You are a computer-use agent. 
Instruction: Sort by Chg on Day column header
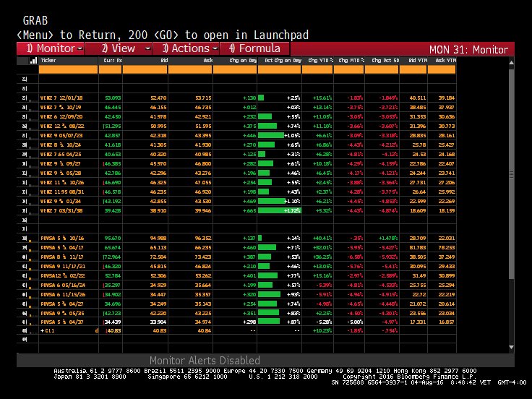pyautogui.click(x=243, y=61)
